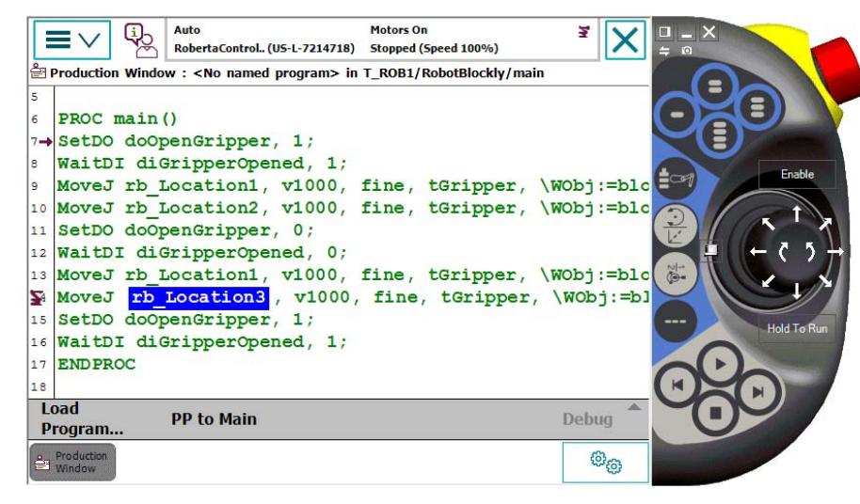Click the joystick up-right diagonal arrow
860x504 pixels.
[825, 223]
